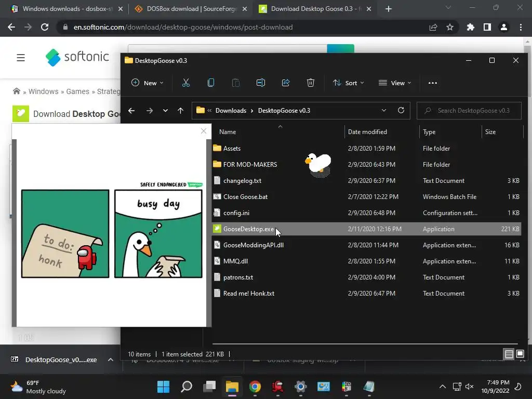Switch Explorer to large thumbnails layout icon
The height and width of the screenshot is (399, 532).
pyautogui.click(x=520, y=354)
